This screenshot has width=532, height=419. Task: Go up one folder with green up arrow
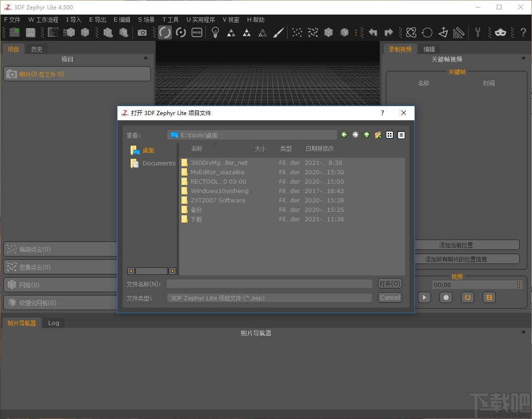click(x=367, y=135)
